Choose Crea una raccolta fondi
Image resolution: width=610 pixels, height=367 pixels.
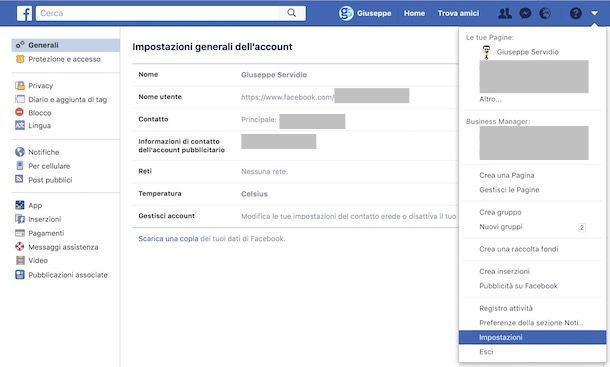point(519,249)
